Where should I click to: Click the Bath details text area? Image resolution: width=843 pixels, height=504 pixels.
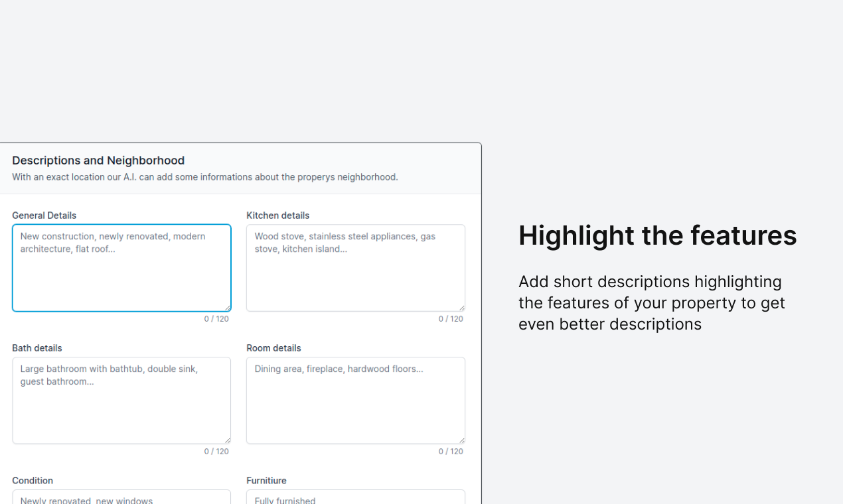[121, 401]
